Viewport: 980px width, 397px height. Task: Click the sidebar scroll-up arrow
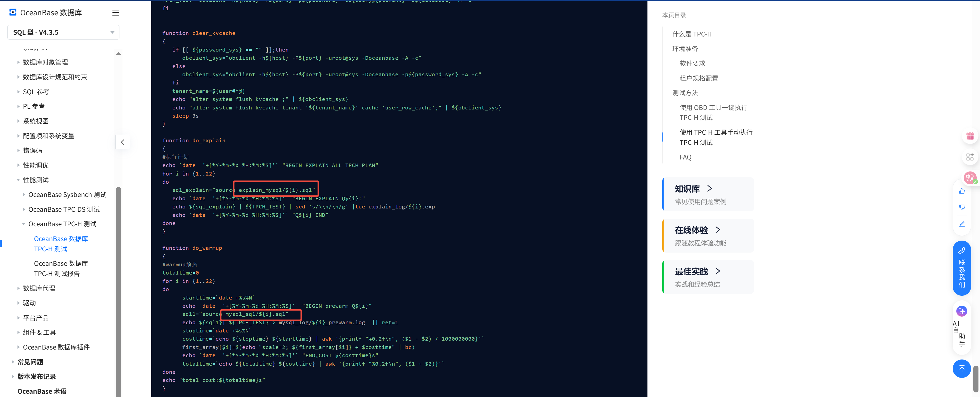point(118,54)
